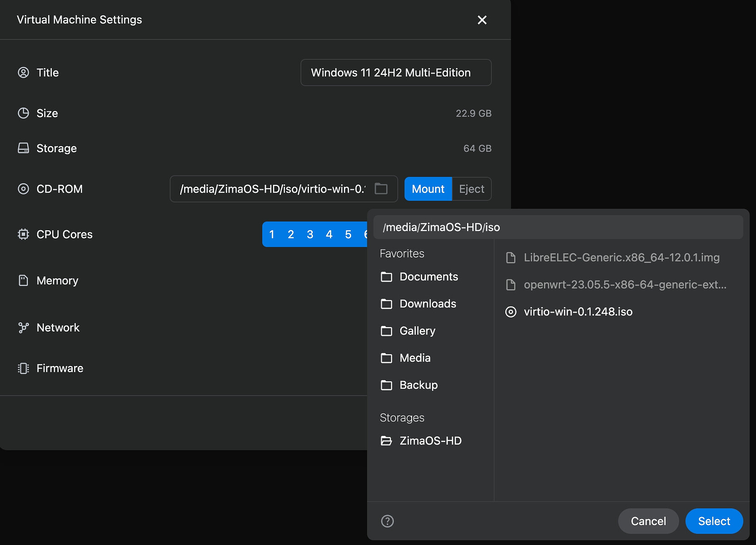Screen dimensions: 756x545
Task: Click Select in file picker
Action: tap(714, 521)
